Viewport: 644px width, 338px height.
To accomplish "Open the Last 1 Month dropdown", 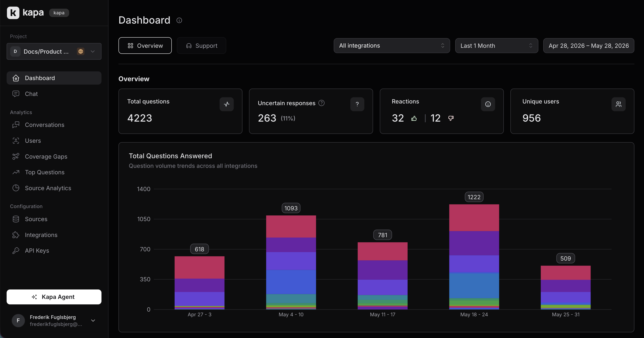I will point(496,46).
